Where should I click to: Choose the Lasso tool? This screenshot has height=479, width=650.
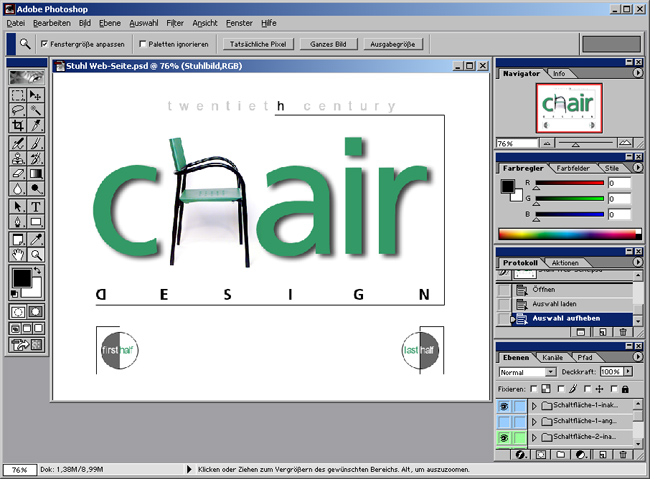click(18, 110)
